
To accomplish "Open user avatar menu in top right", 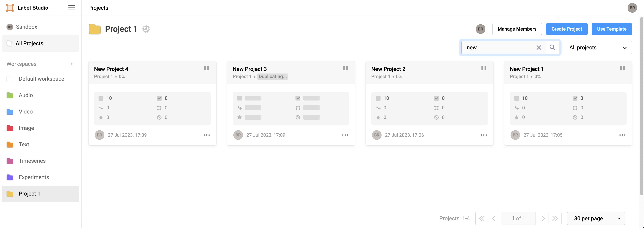I will [632, 8].
